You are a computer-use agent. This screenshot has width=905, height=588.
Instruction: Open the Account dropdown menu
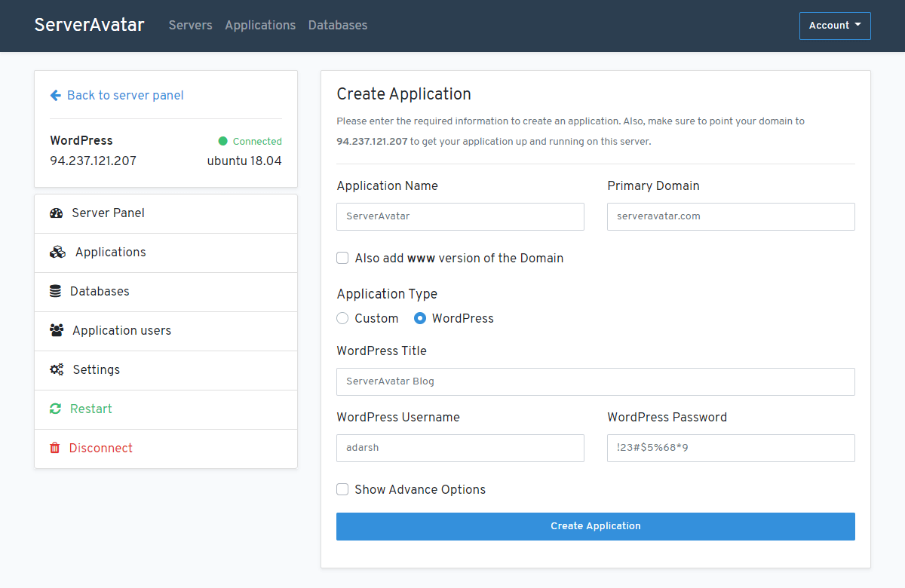tap(835, 26)
